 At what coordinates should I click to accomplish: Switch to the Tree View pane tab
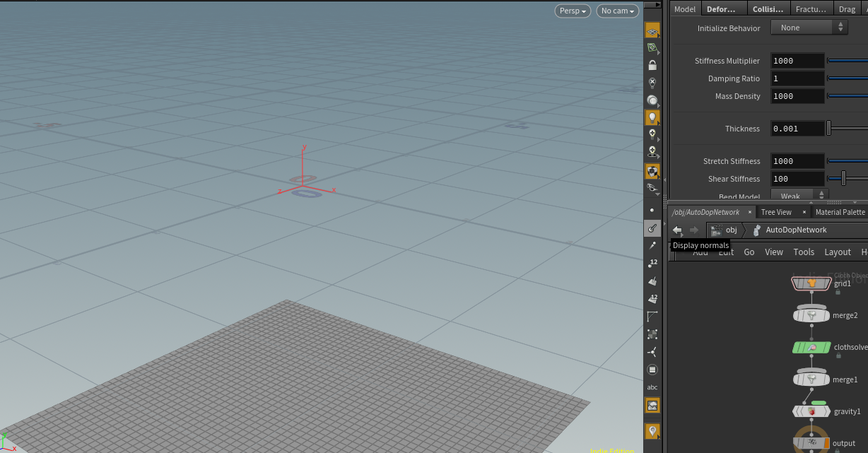pyautogui.click(x=776, y=212)
